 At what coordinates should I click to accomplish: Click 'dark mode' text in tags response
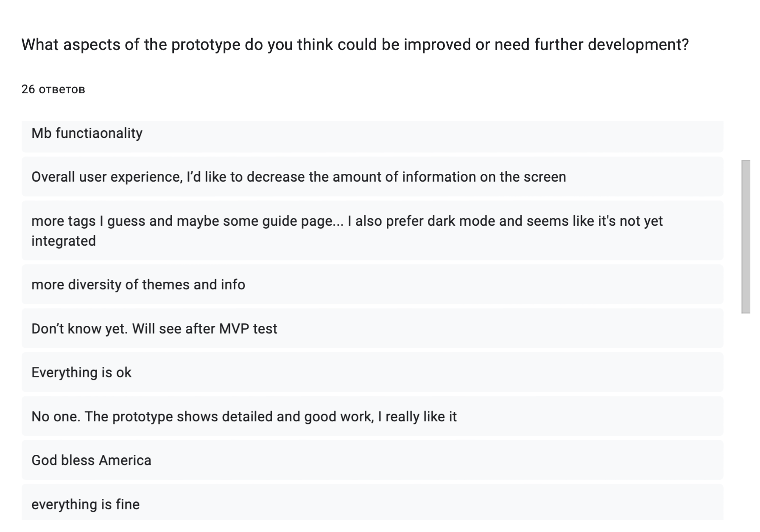point(461,221)
